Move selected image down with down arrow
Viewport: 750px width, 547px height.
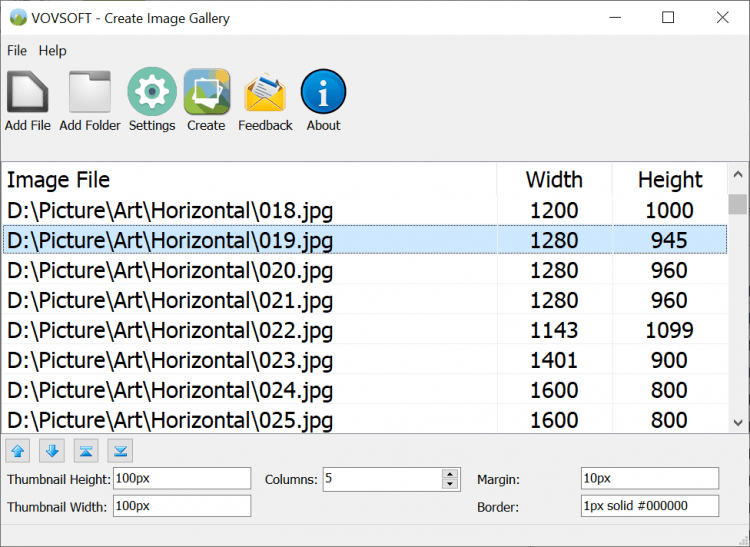point(52,451)
